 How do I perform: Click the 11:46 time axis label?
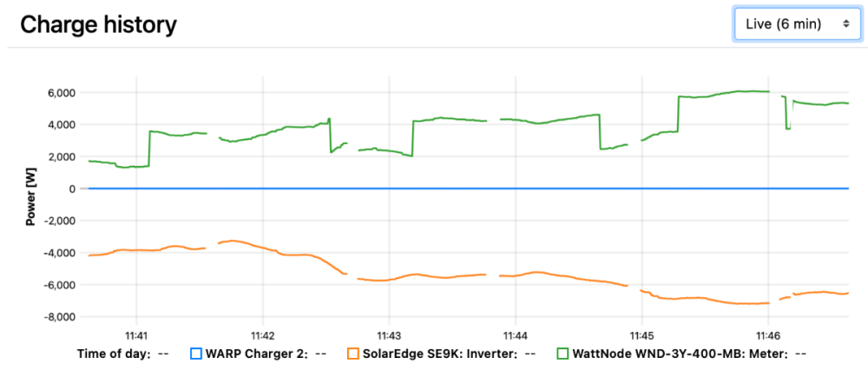click(x=768, y=335)
